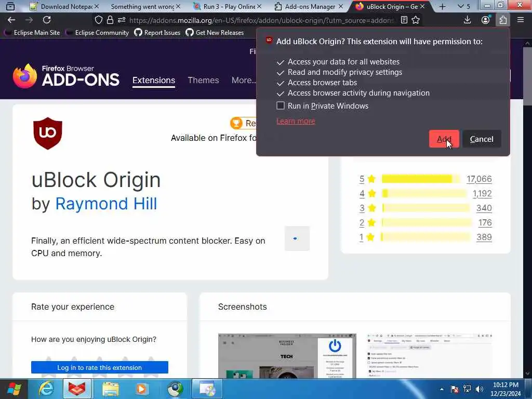Click the volume speaker tray icon
Image resolution: width=532 pixels, height=399 pixels.
point(480,389)
